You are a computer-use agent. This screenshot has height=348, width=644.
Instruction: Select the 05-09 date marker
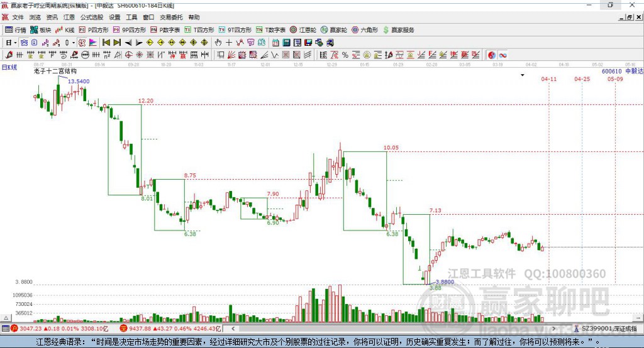pyautogui.click(x=615, y=79)
